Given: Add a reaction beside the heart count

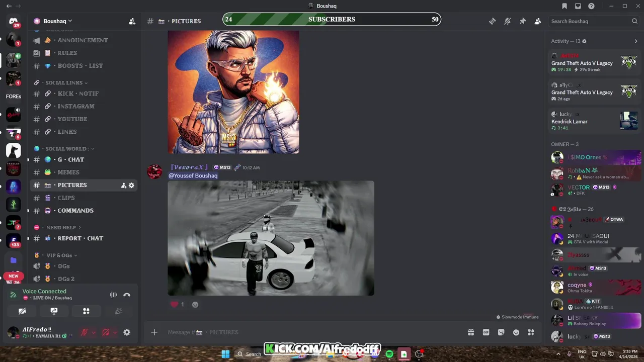Looking at the screenshot, I should pyautogui.click(x=195, y=304).
